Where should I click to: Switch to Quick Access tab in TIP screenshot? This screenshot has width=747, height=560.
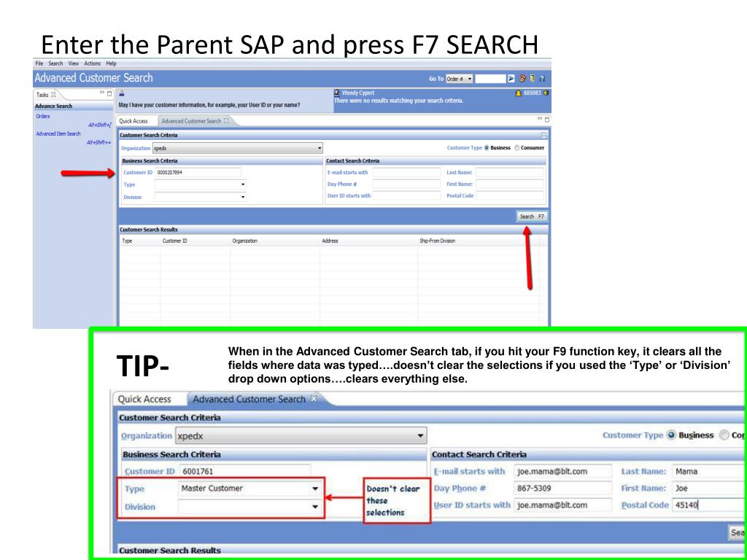pos(144,399)
